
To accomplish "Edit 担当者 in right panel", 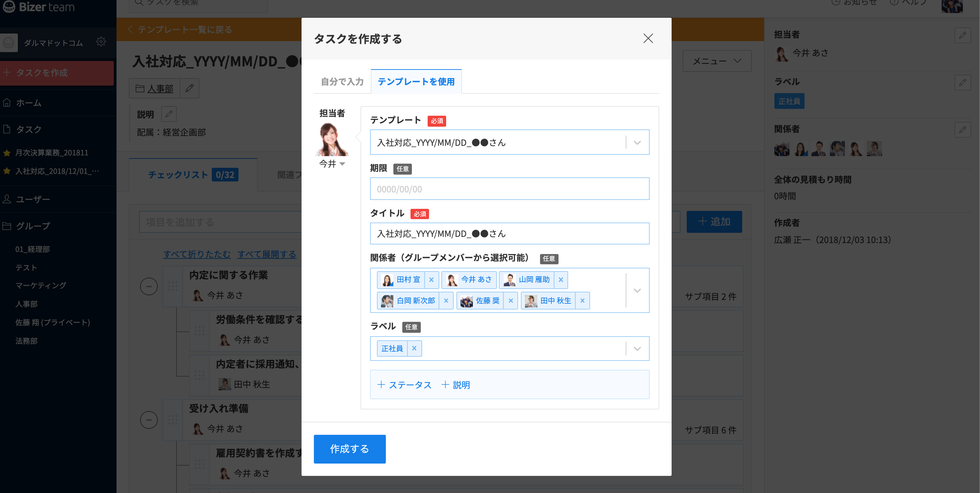I will 963,35.
